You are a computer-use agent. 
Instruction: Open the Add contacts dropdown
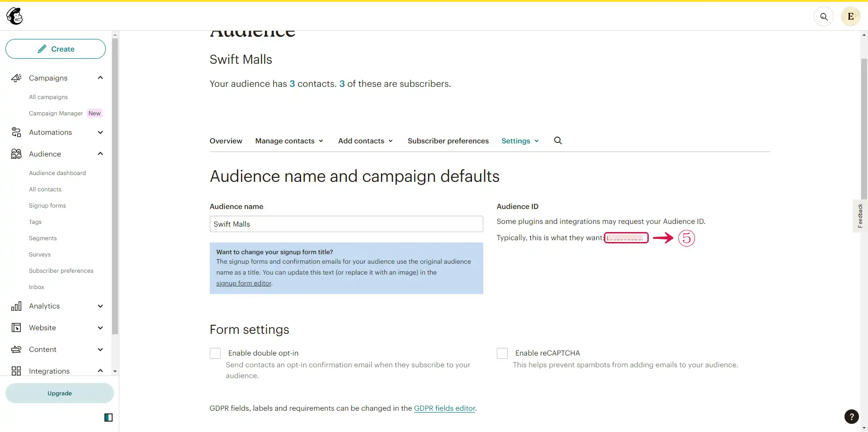[365, 141]
